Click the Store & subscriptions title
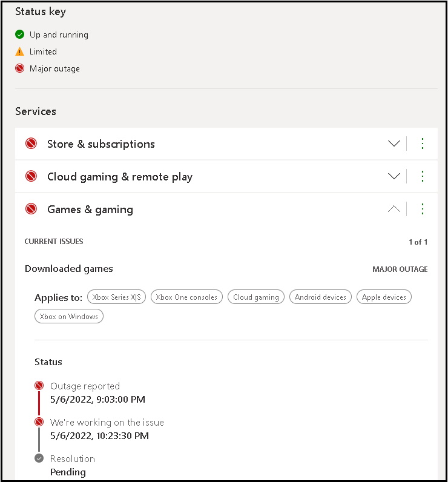 click(100, 144)
